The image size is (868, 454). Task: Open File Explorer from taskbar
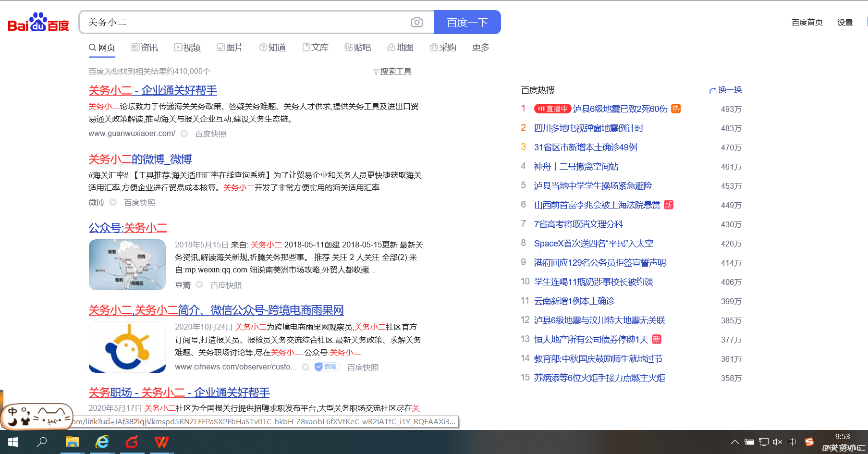click(x=72, y=442)
